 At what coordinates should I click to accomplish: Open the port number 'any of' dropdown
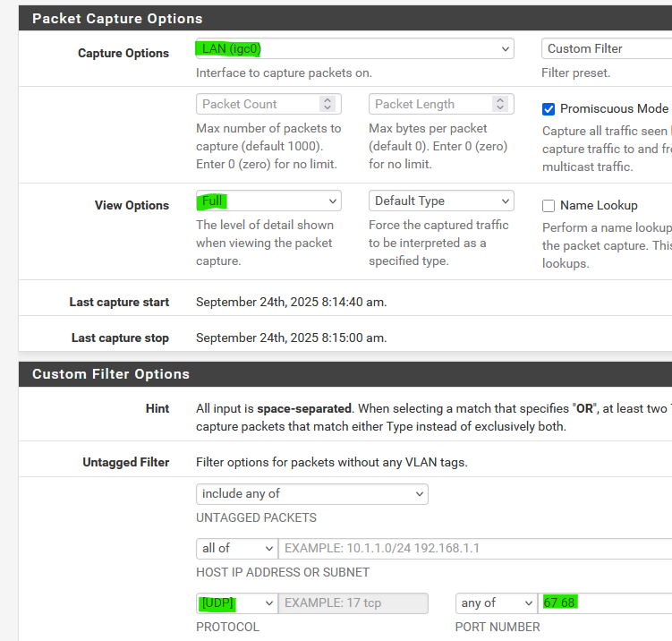tap(496, 603)
